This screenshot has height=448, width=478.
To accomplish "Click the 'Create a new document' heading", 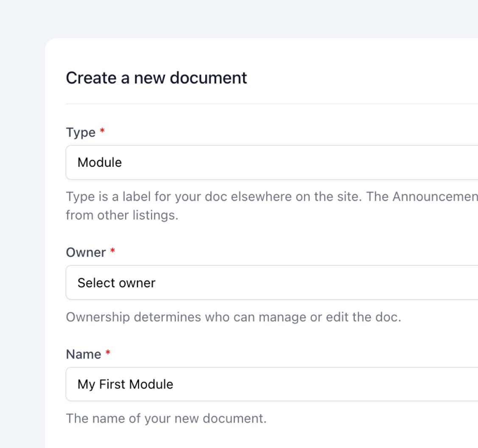I will [x=156, y=78].
